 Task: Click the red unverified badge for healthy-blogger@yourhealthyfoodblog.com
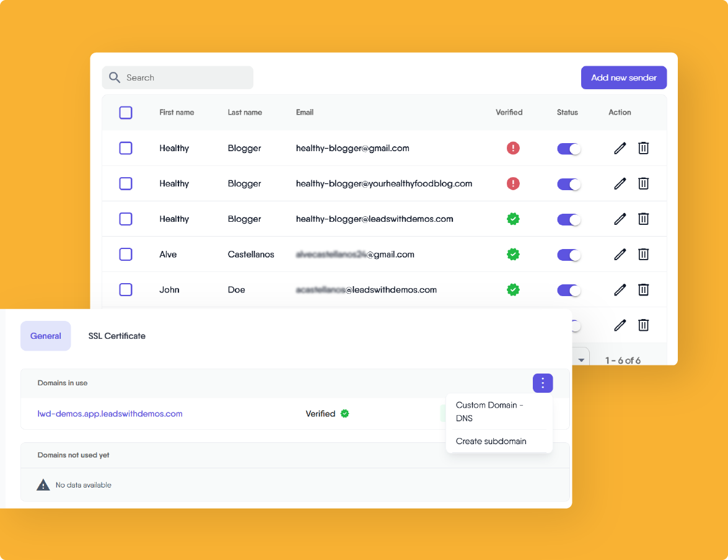click(513, 183)
